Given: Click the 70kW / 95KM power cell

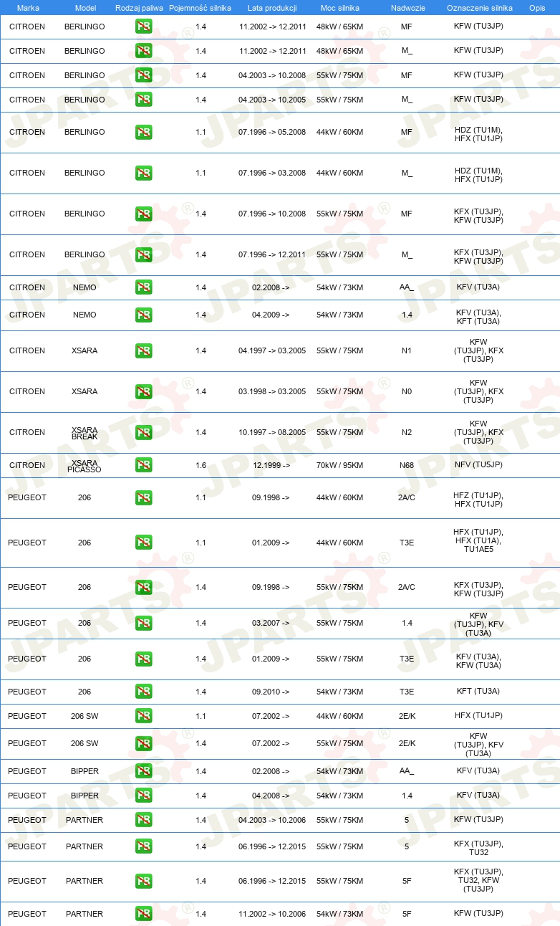Looking at the screenshot, I should [x=339, y=465].
